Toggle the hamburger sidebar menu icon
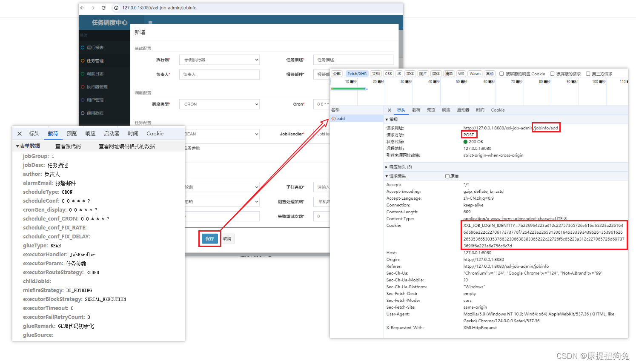 (150, 22)
